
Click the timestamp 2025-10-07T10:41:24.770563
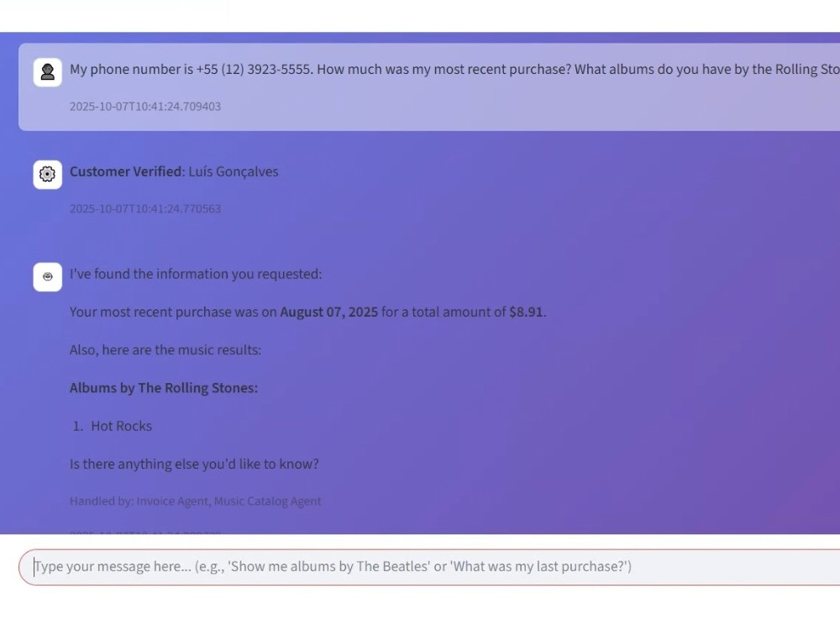(145, 209)
